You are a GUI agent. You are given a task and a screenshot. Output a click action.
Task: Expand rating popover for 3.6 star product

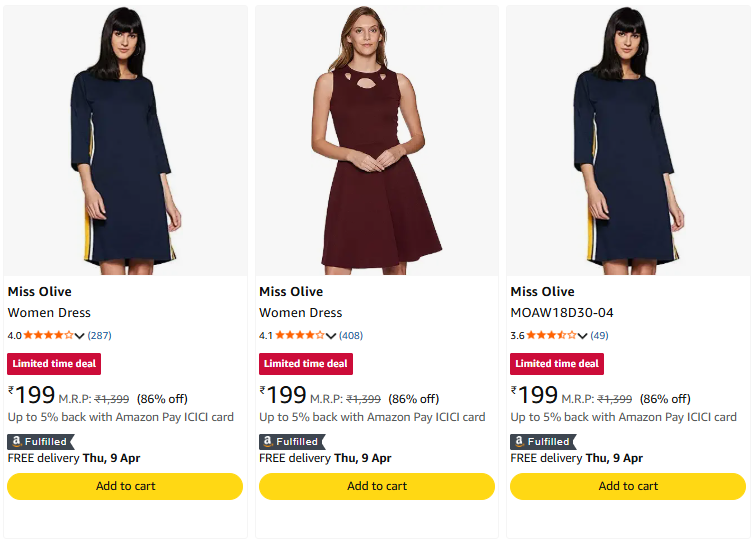[582, 336]
